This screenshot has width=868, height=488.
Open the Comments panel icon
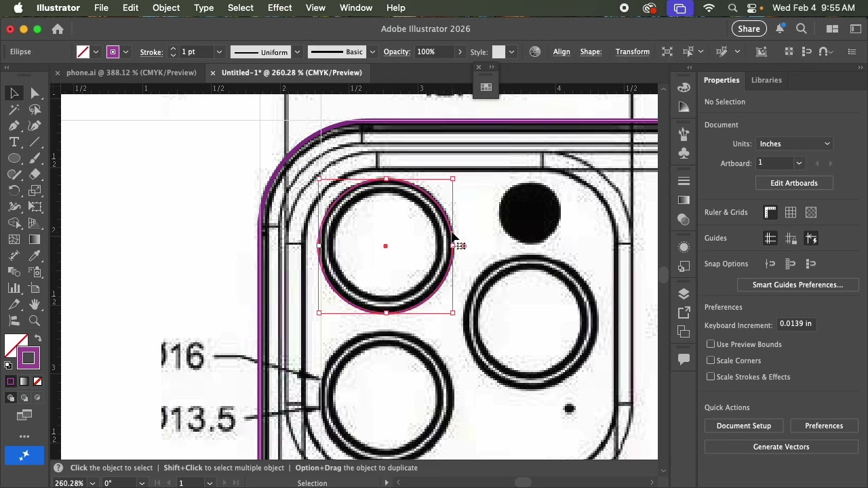[684, 359]
